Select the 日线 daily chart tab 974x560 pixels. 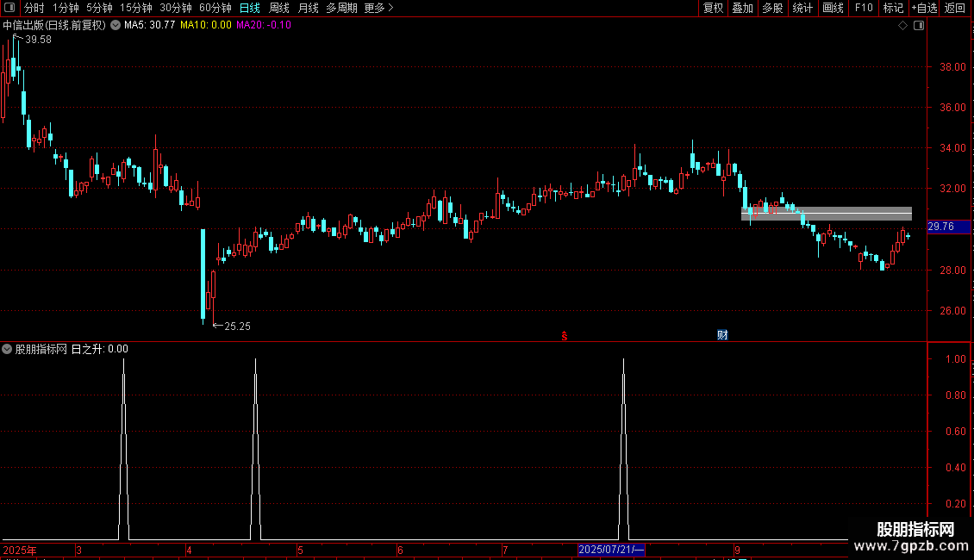click(x=250, y=8)
